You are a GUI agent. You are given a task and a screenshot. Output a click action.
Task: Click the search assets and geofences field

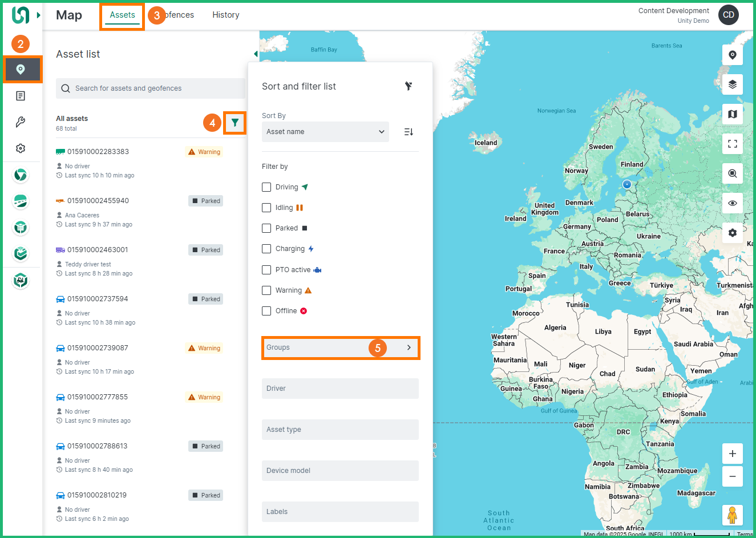tap(151, 88)
